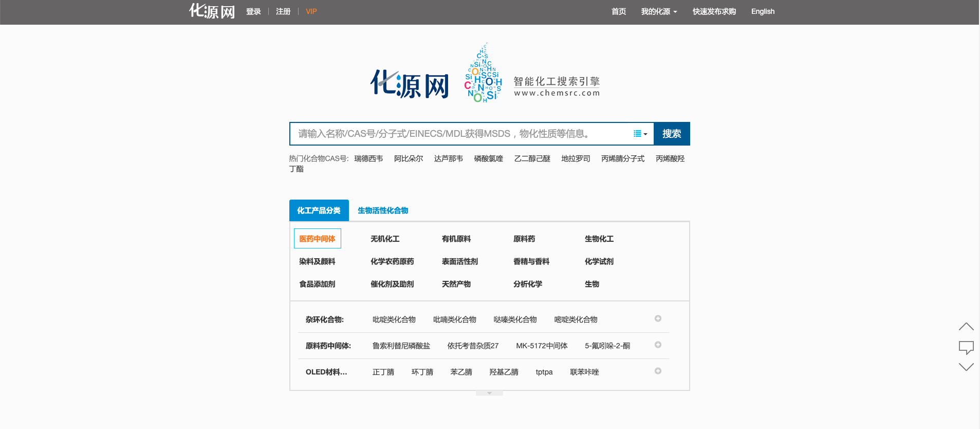Open 苯乙腈 link
This screenshot has width=980, height=429.
pos(461,372)
